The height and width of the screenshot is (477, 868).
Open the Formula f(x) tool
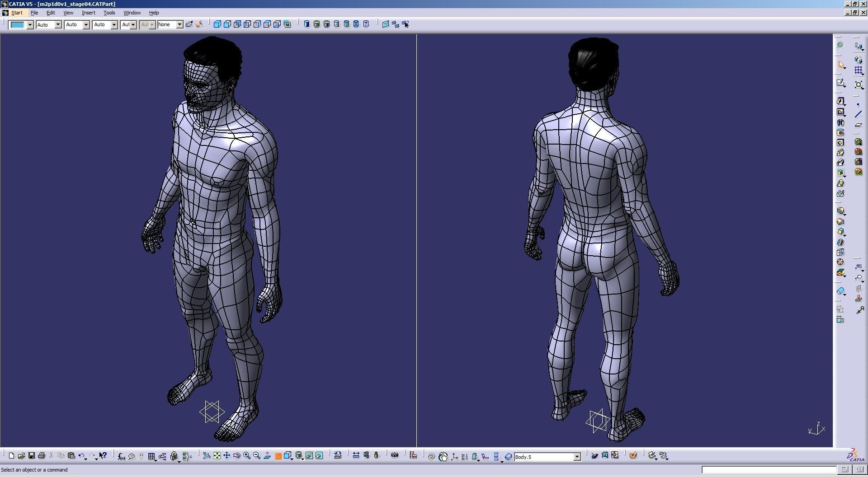[x=121, y=457]
